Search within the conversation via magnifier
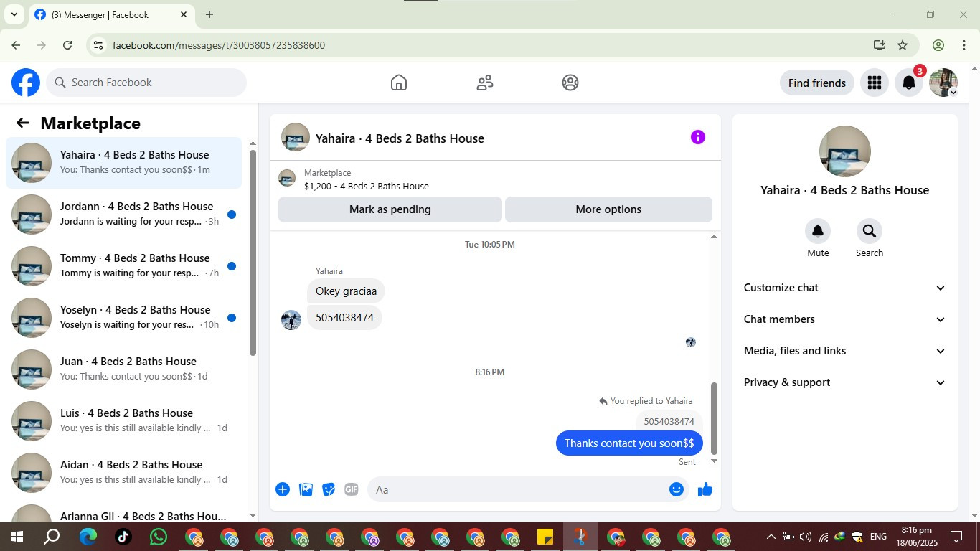 870,231
